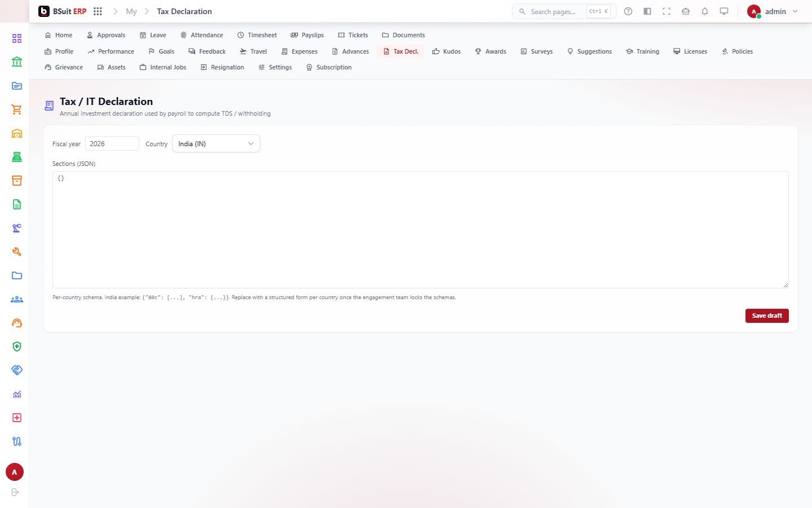Open the Training tab
This screenshot has width=812, height=508.
[642, 51]
